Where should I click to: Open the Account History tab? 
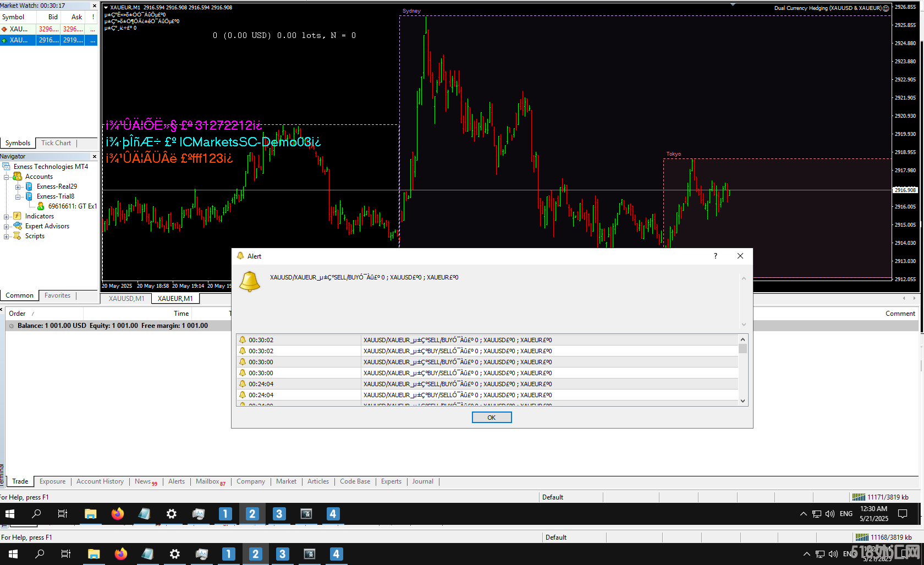pyautogui.click(x=100, y=481)
